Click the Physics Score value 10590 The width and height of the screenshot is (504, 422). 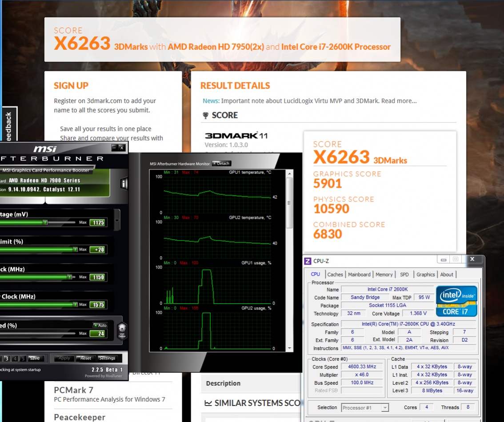332,209
